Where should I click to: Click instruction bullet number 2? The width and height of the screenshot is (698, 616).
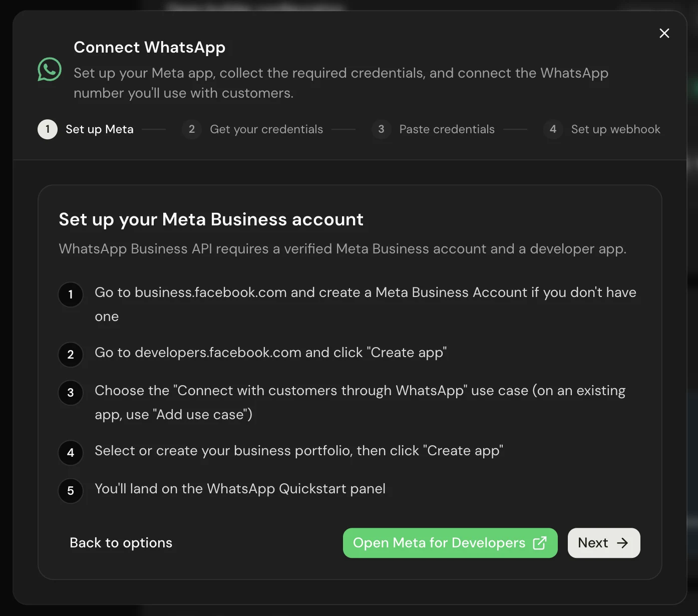(71, 355)
